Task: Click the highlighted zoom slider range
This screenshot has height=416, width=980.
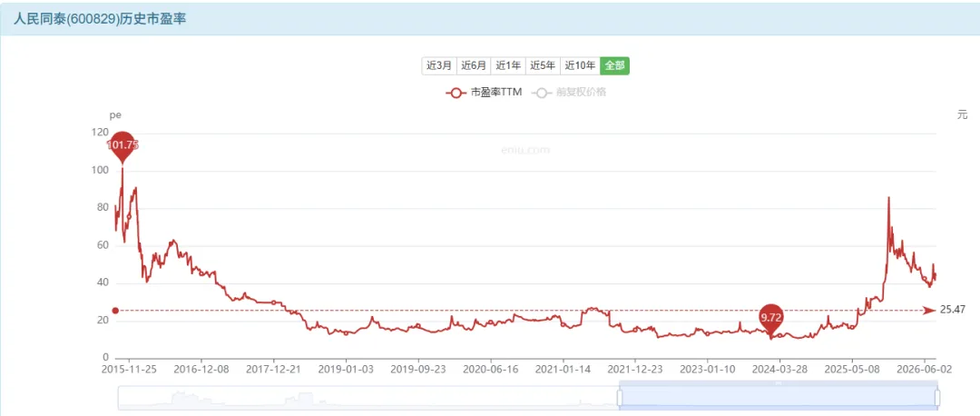Action: 779,398
